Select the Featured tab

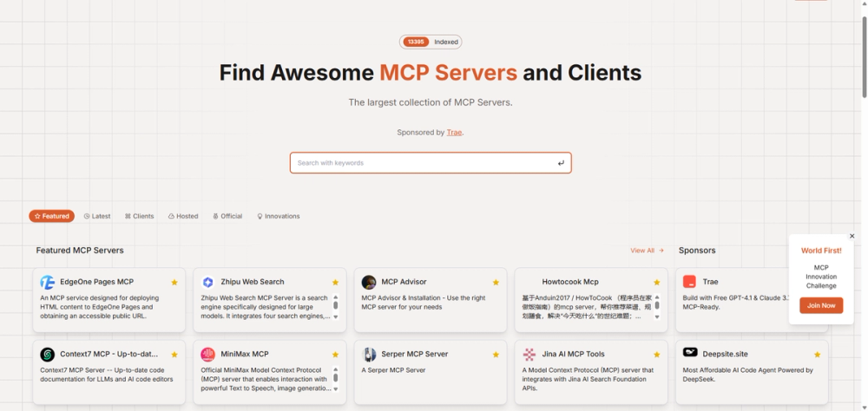point(52,216)
